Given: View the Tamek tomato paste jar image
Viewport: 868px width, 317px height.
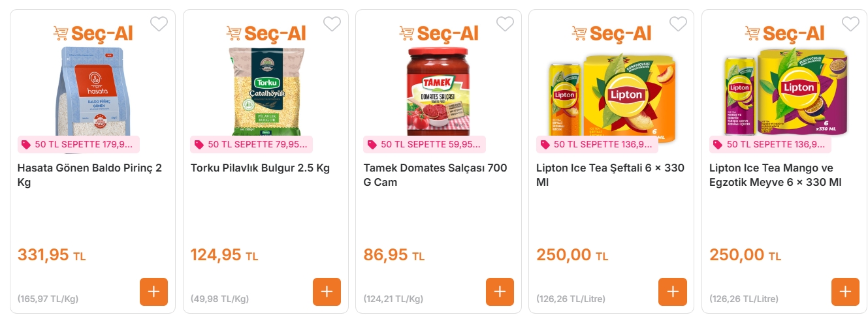Looking at the screenshot, I should 438,91.
